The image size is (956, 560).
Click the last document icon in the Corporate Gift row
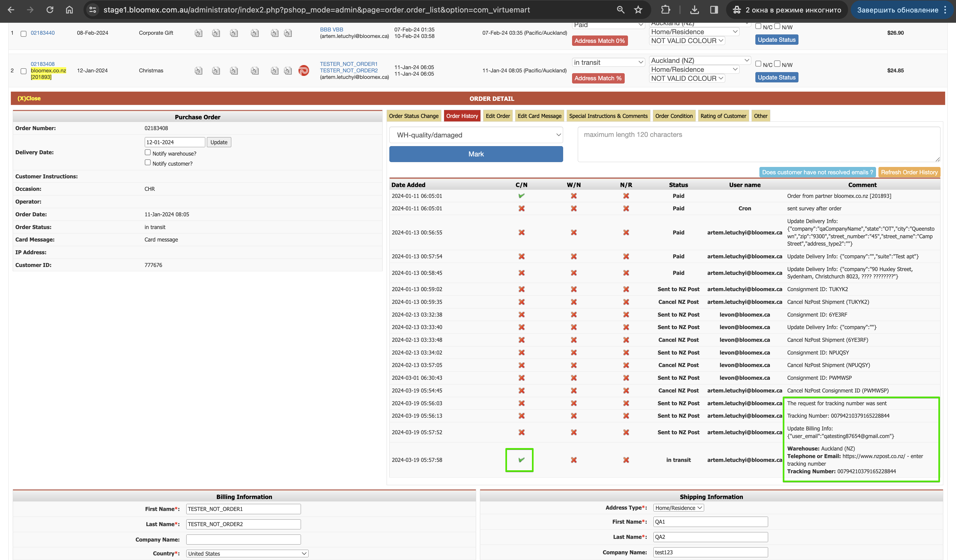[x=288, y=33]
